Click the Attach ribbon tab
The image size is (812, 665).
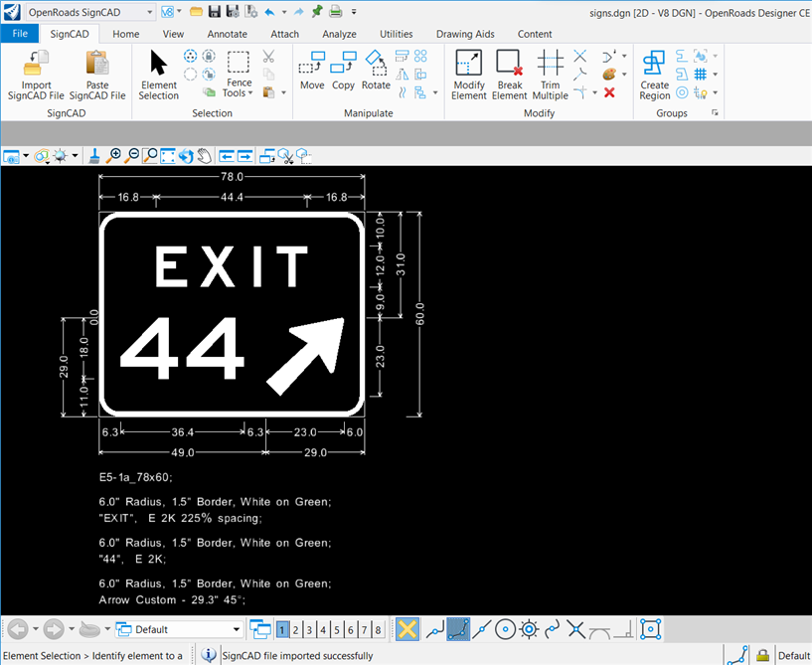(x=284, y=34)
